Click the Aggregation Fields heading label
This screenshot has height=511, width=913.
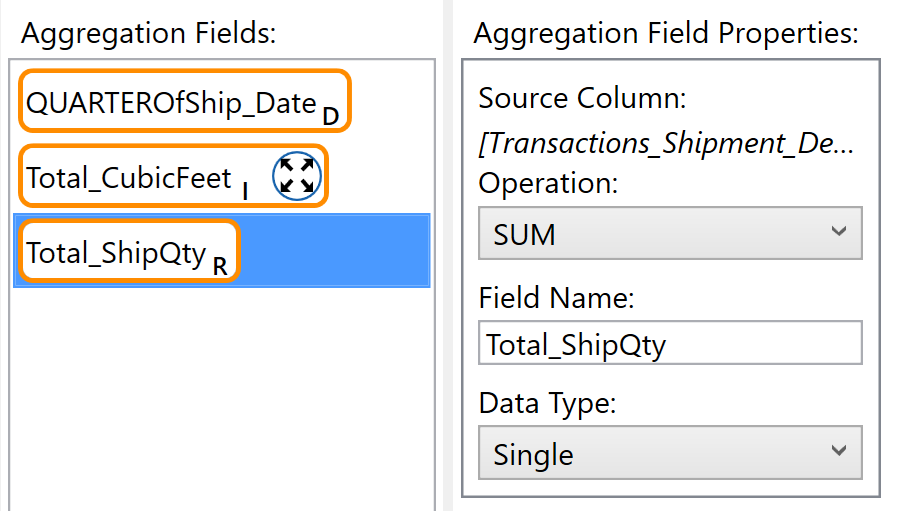point(148,33)
